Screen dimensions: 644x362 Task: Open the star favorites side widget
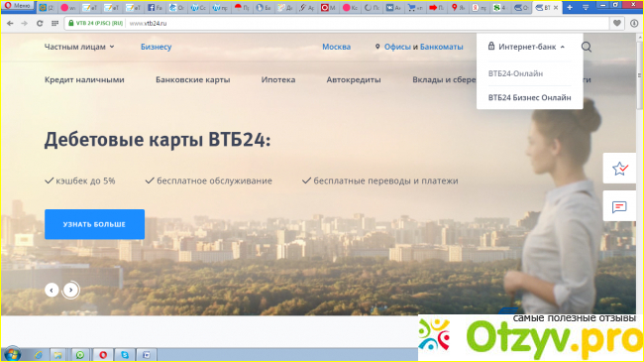click(619, 169)
